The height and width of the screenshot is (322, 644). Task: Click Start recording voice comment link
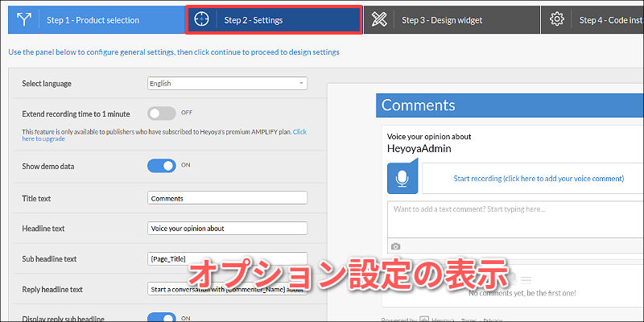[x=539, y=178]
